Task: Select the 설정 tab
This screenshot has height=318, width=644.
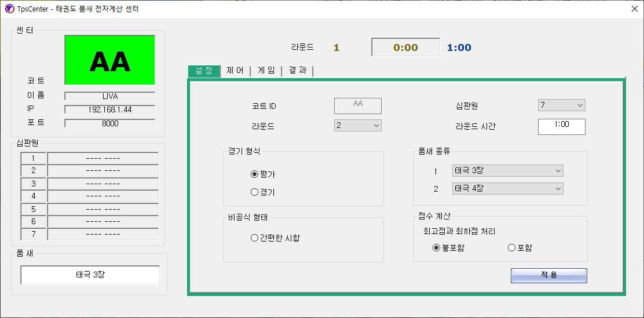Action: [204, 71]
